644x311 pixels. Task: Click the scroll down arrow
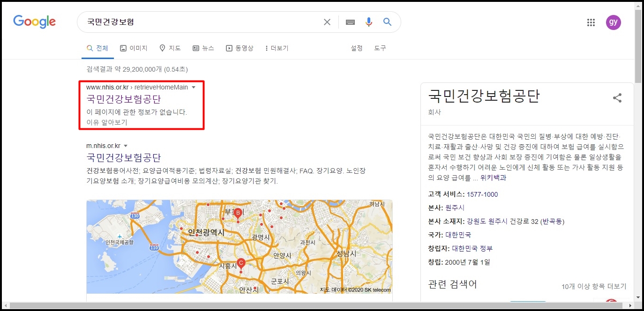pos(638,297)
